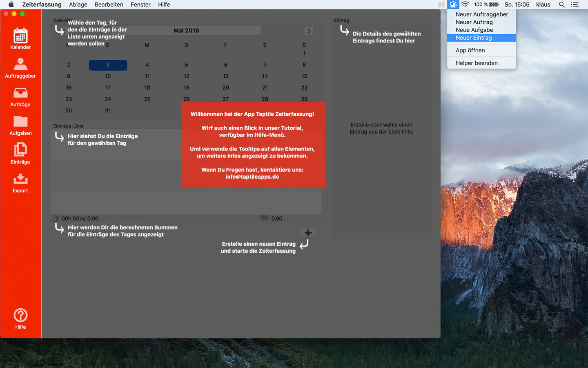
Task: Select day 10 in the calendar
Action: [108, 76]
